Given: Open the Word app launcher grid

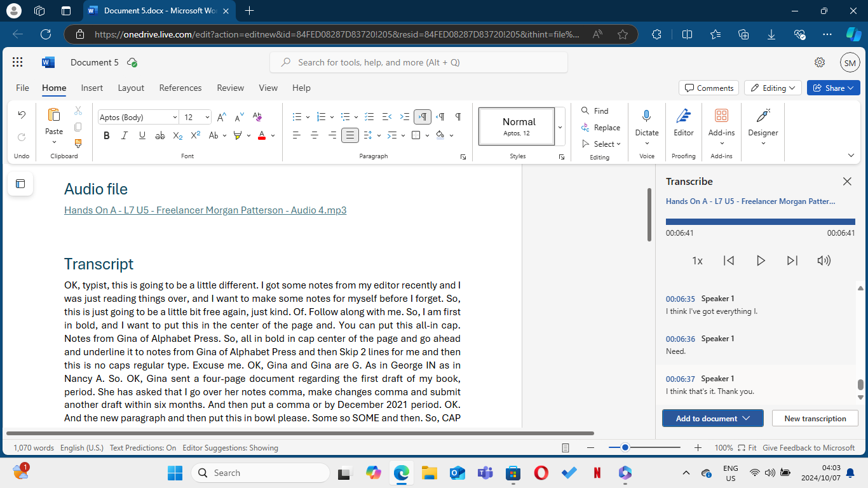Looking at the screenshot, I should coord(17,62).
